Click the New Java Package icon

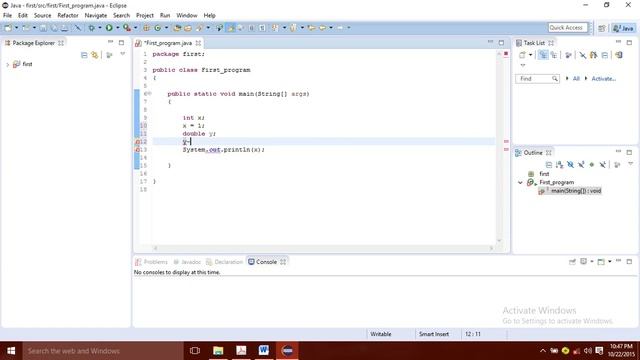(x=146, y=28)
